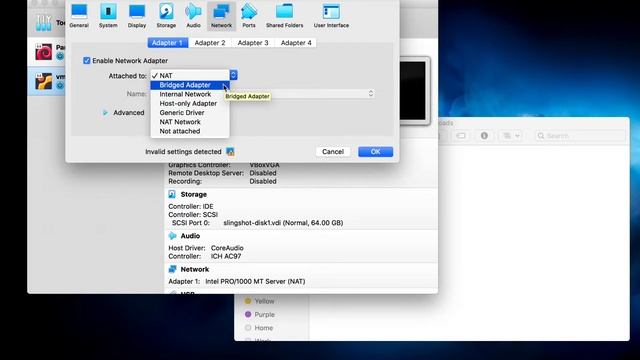
Task: Click the Audio section icon in details
Action: [172, 236]
